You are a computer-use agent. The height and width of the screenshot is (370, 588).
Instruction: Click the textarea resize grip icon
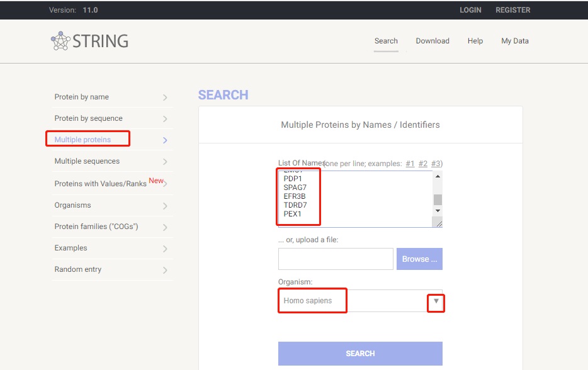pos(439,223)
